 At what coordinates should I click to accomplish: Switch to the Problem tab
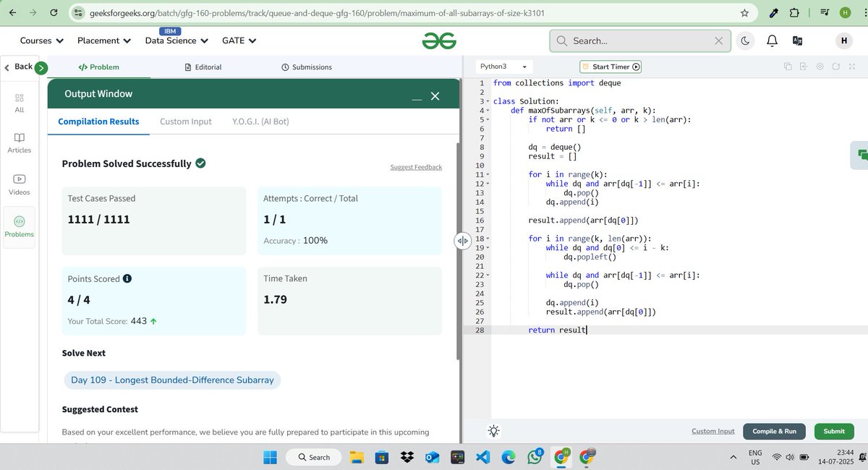tap(98, 67)
